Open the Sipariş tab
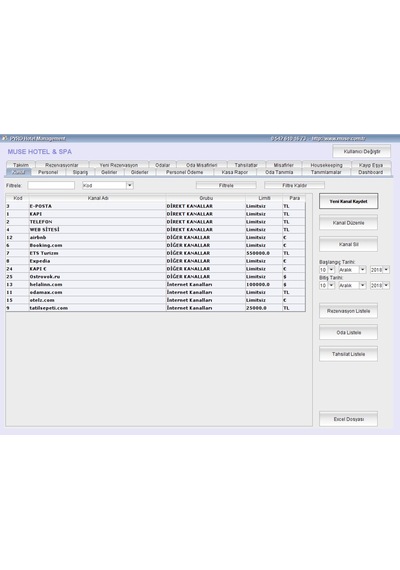 (x=80, y=172)
